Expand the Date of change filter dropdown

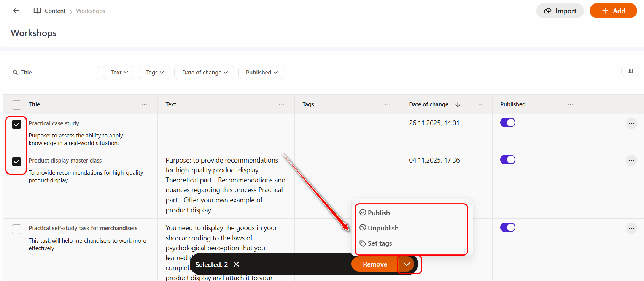coord(204,73)
